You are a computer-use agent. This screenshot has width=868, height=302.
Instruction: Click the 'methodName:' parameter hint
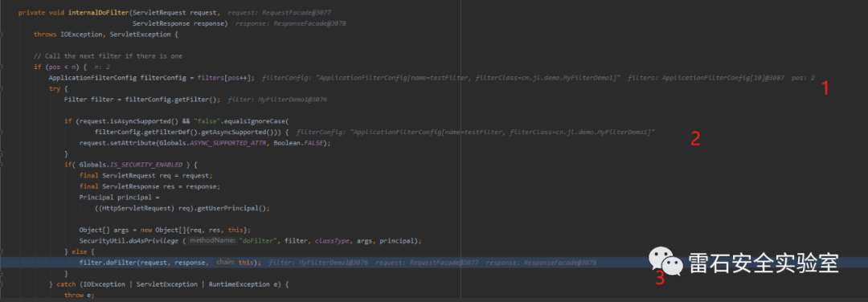coord(212,241)
